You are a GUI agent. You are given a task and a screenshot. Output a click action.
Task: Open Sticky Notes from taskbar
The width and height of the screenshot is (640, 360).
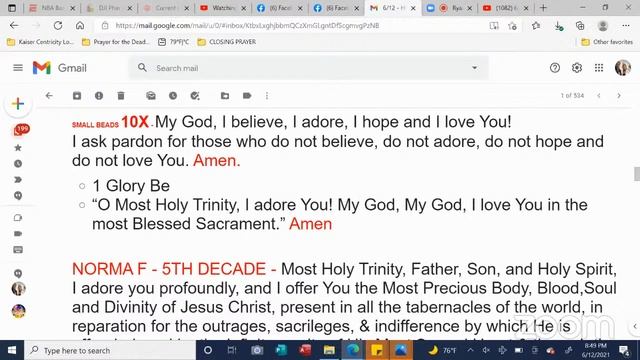coord(377,350)
